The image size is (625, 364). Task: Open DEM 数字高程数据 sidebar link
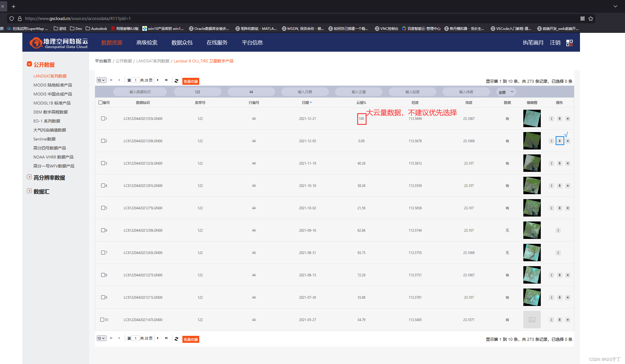[51, 112]
